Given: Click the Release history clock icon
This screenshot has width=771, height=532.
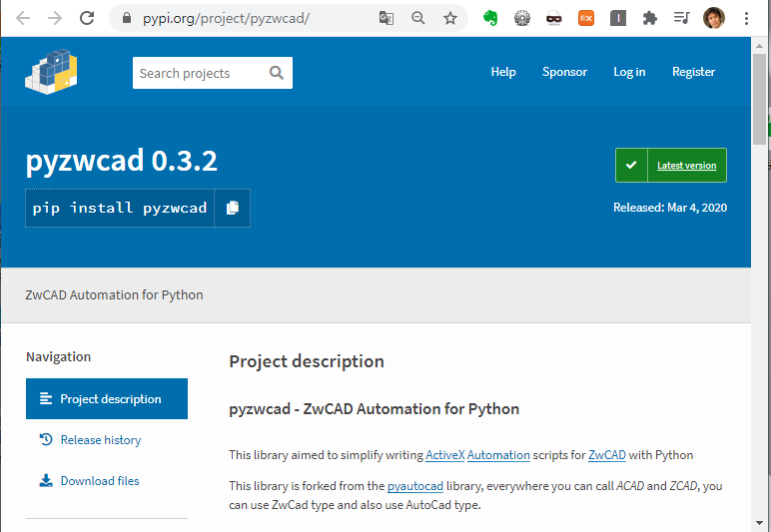Looking at the screenshot, I should click(x=46, y=439).
